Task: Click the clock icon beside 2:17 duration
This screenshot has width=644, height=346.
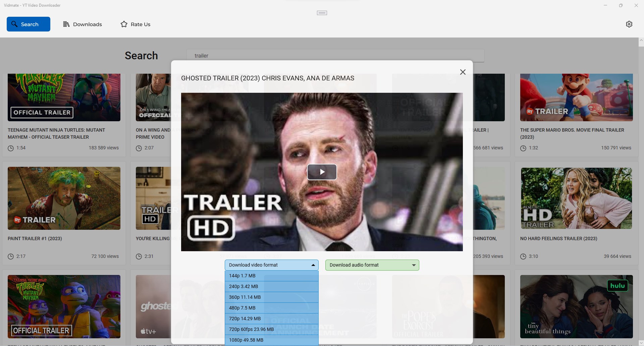Action: (11, 257)
